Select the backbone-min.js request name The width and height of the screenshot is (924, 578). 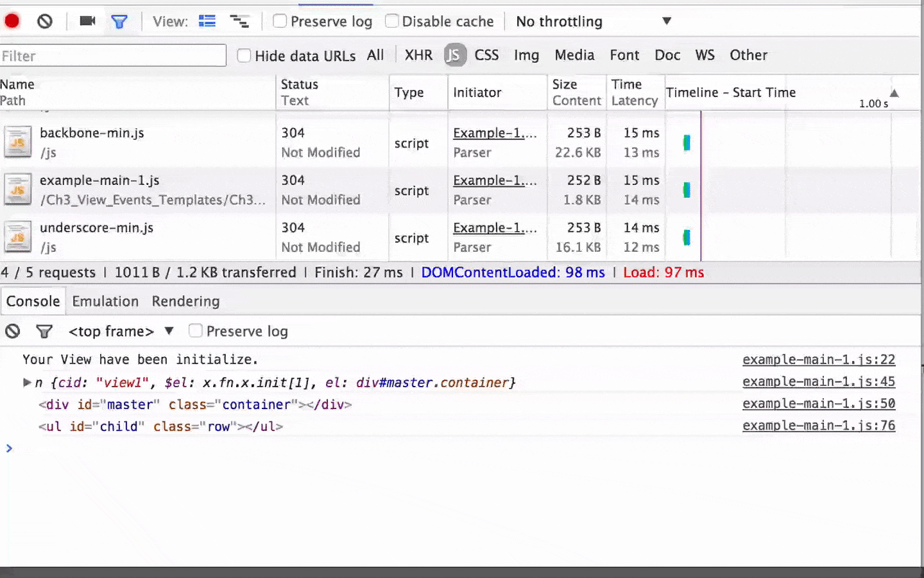(92, 133)
